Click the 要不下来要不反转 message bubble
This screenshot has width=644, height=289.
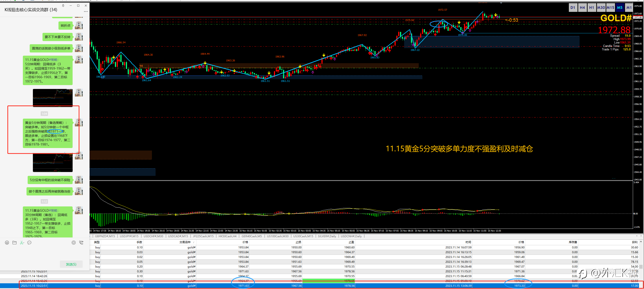point(58,37)
